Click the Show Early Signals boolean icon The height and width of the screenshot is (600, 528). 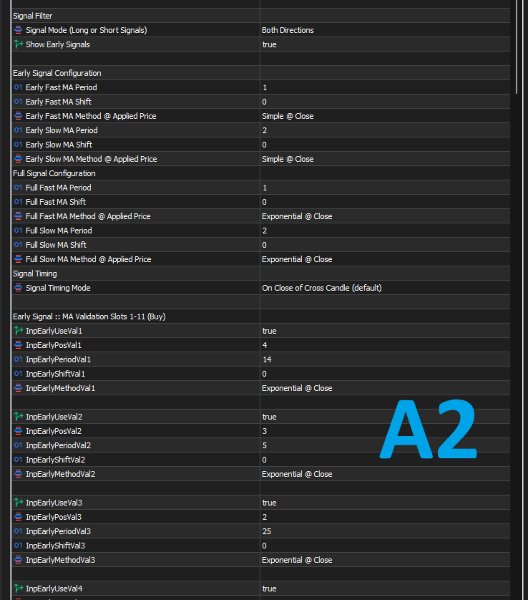click(x=18, y=44)
